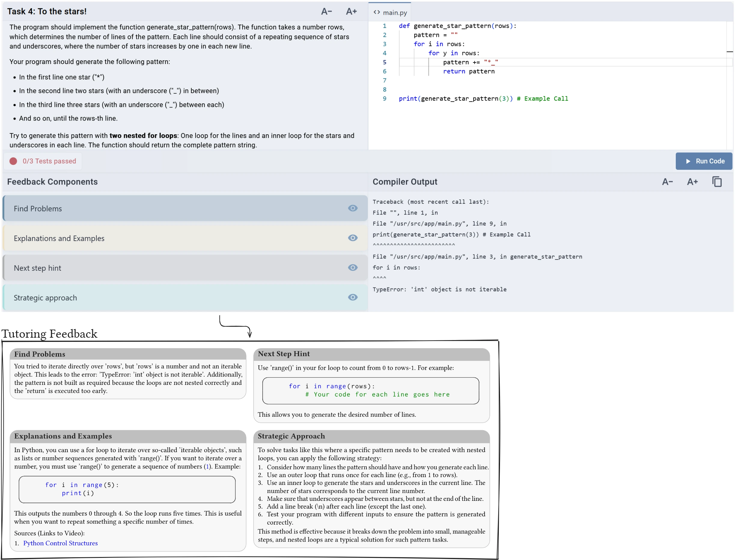
Task: Toggle the Strategic approach visibility
Action: click(x=353, y=297)
